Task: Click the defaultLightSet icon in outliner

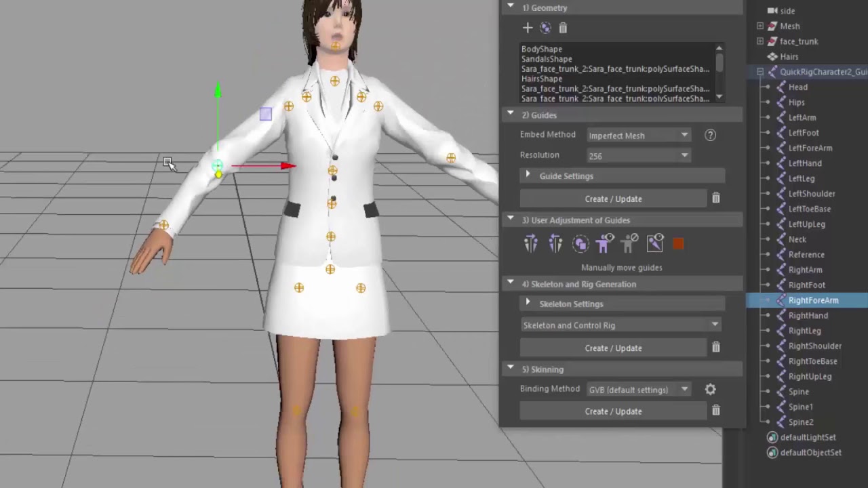Action: coord(772,437)
